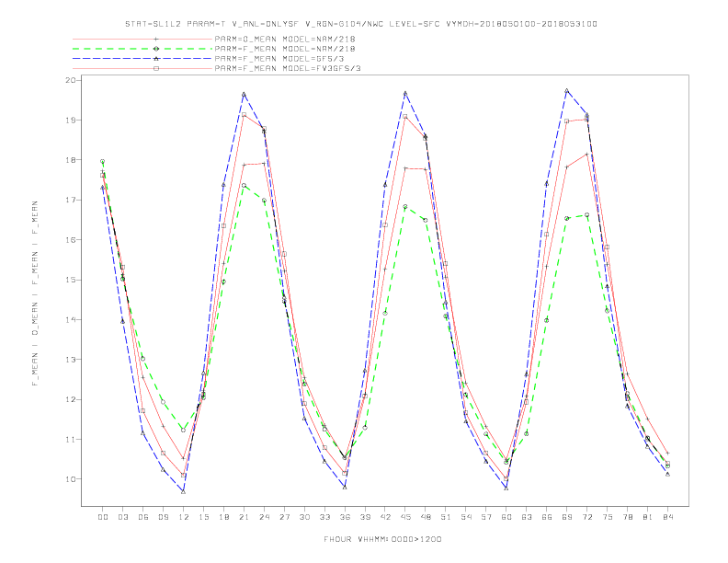Click the blue GFS triangle data point at hour 69 peak
Image resolution: width=728 pixels, height=563 pixels.
click(x=567, y=90)
